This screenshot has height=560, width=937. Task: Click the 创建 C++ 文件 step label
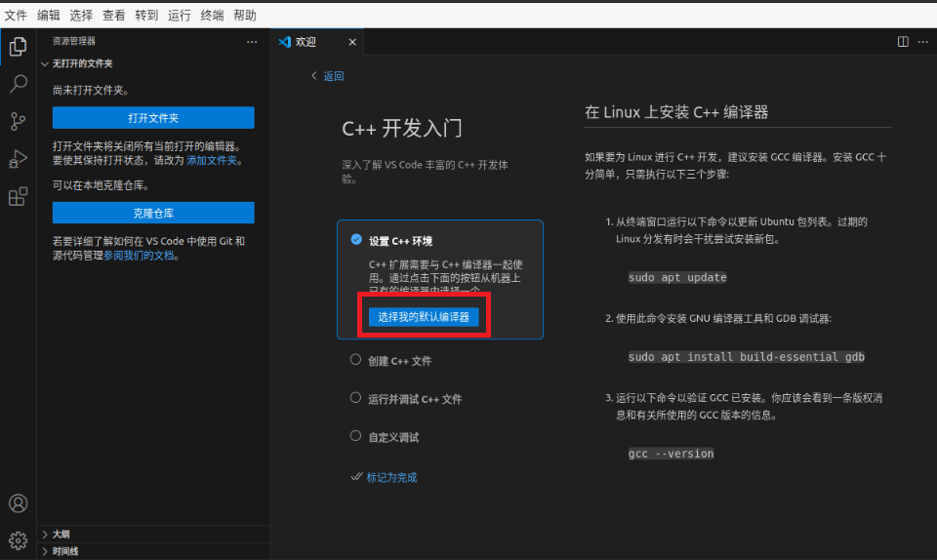[400, 361]
